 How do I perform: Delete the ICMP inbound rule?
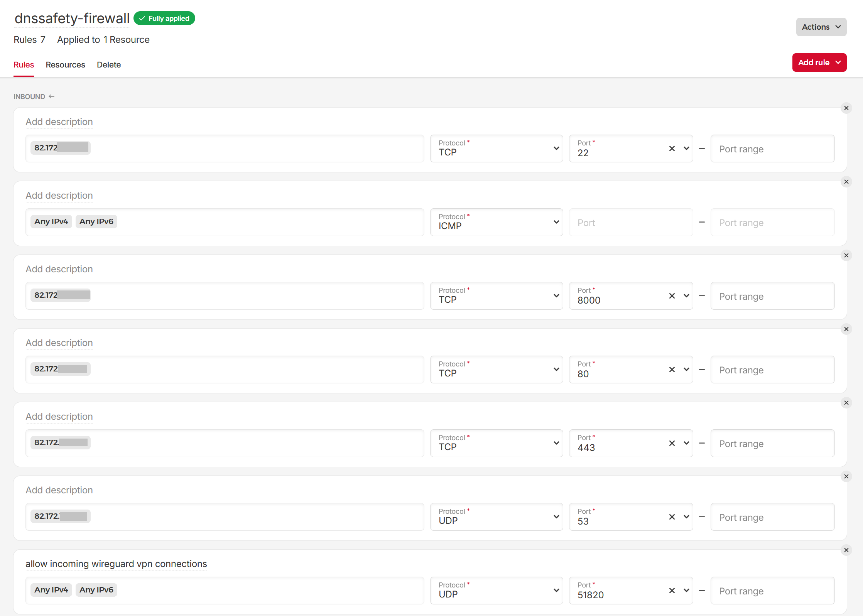(846, 182)
